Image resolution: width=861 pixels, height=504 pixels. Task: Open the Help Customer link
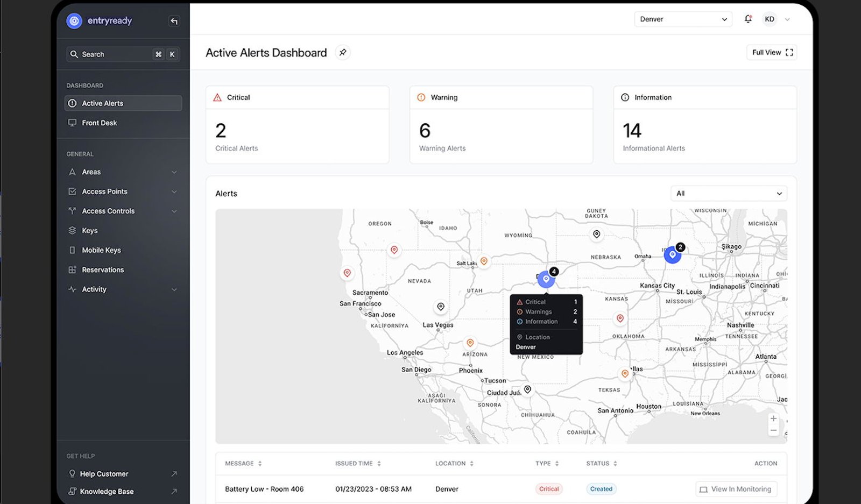[x=104, y=474]
